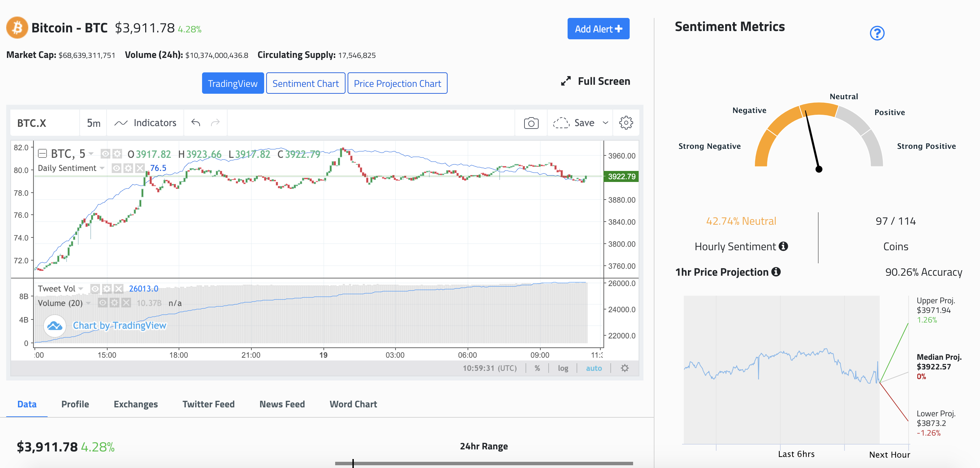Screen dimensions: 980x468
Task: Take a chart snapshot with the camera icon
Action: click(x=531, y=122)
